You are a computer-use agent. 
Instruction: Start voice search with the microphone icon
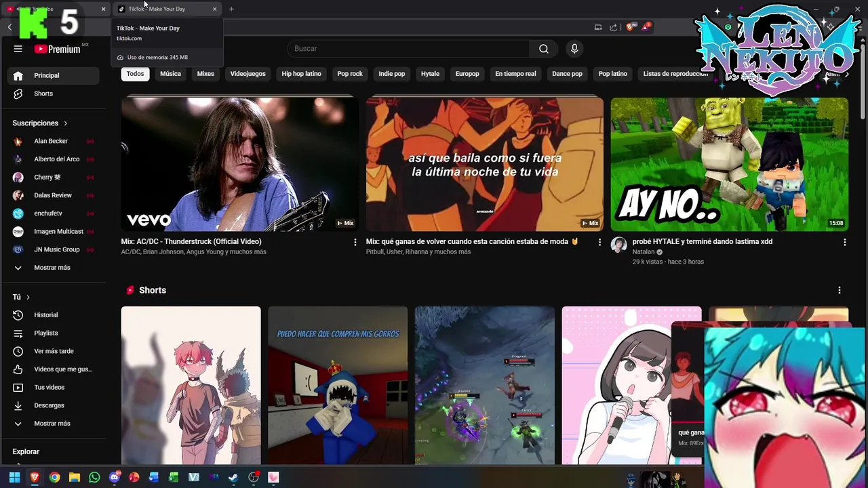click(574, 49)
